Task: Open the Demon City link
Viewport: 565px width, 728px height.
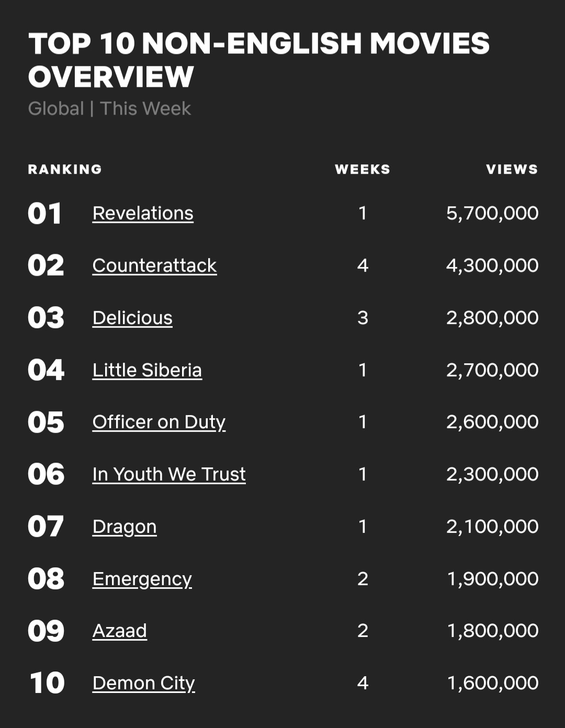Action: click(x=144, y=684)
